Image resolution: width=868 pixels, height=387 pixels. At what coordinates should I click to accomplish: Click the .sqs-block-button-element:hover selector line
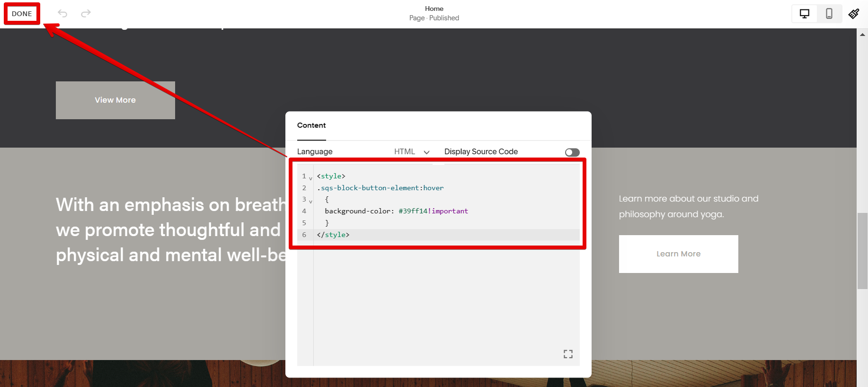coord(380,188)
